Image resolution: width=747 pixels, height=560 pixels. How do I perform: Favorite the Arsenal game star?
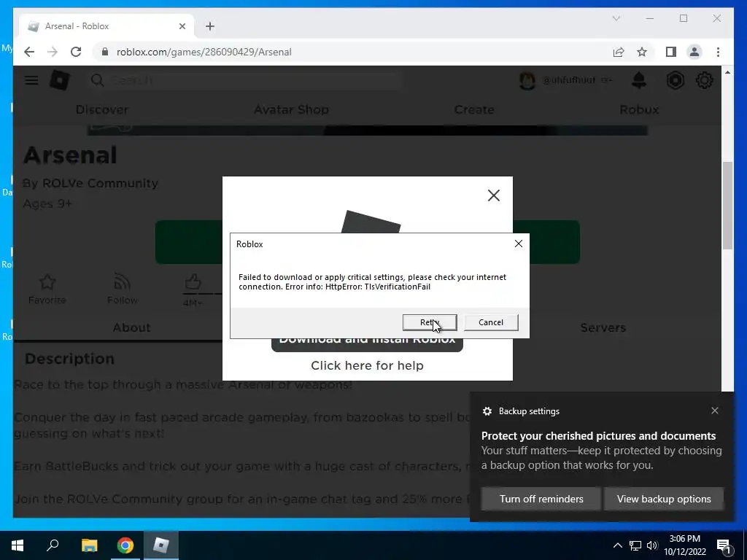[47, 289]
